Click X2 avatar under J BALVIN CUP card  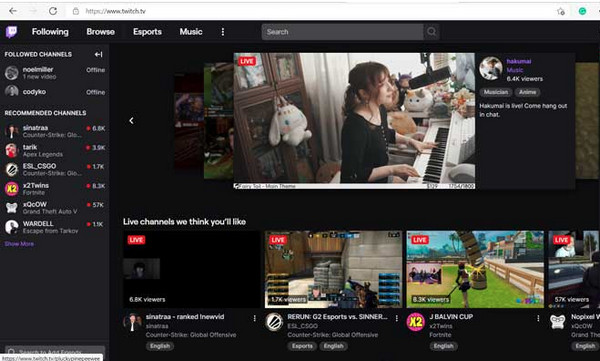(x=416, y=322)
